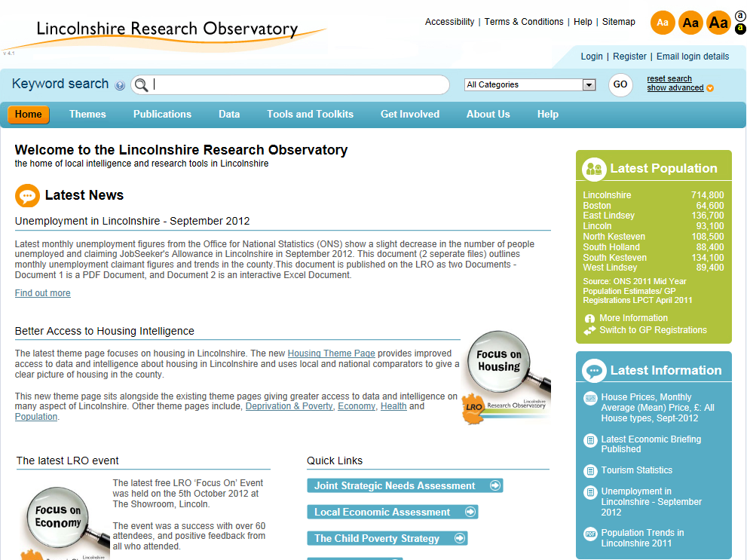This screenshot has height=560, width=747.
Task: Open the Economy theme link
Action: pos(357,406)
